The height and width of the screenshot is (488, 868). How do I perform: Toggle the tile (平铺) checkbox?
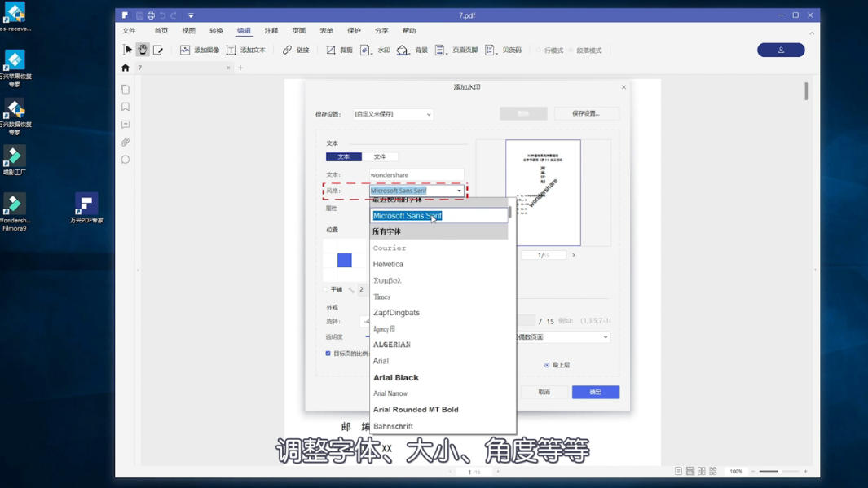[x=325, y=289]
